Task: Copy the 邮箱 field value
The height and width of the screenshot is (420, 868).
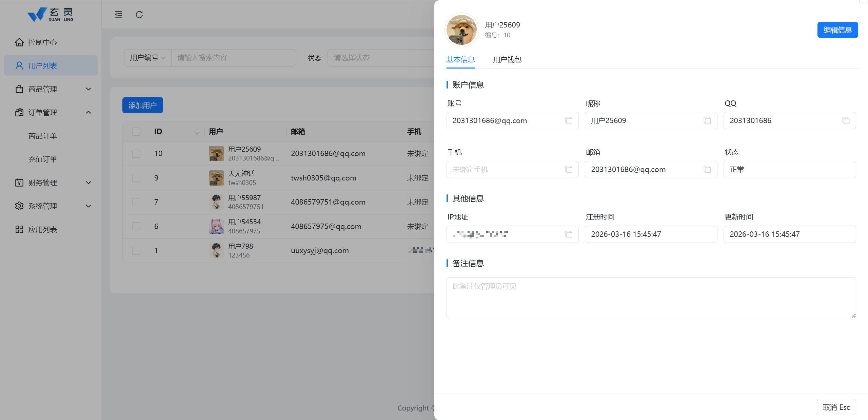Action: (x=707, y=169)
